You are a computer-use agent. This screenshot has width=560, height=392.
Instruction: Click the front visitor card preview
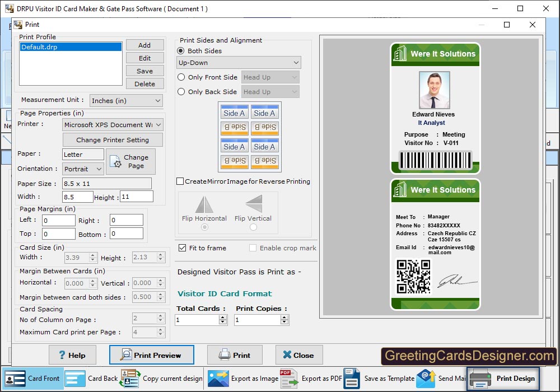(x=435, y=108)
